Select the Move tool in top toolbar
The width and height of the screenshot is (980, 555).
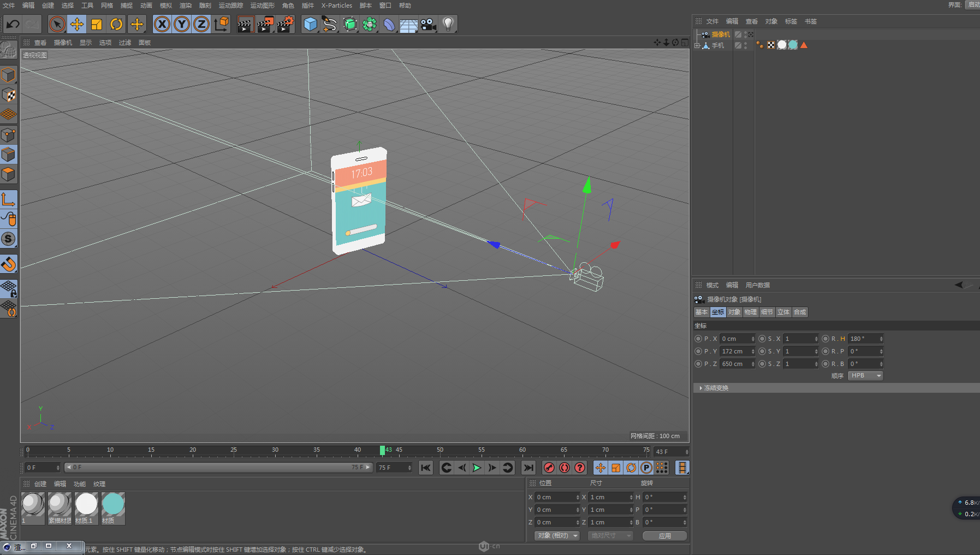click(x=76, y=24)
